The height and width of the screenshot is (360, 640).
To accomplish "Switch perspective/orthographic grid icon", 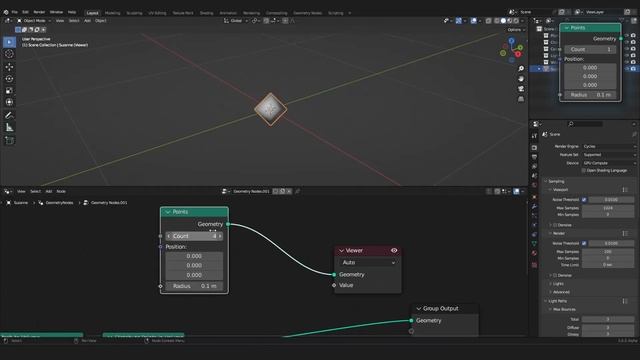I will (x=521, y=99).
